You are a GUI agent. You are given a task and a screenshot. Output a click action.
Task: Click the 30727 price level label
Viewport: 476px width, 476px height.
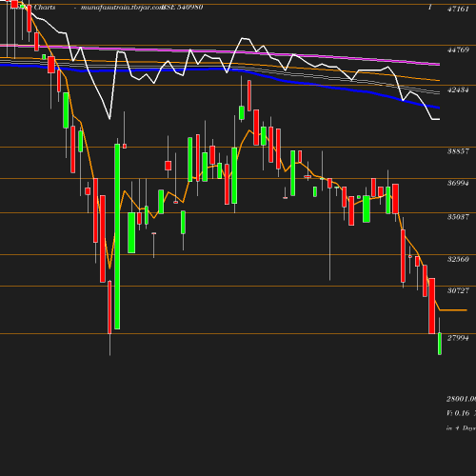tap(458, 290)
